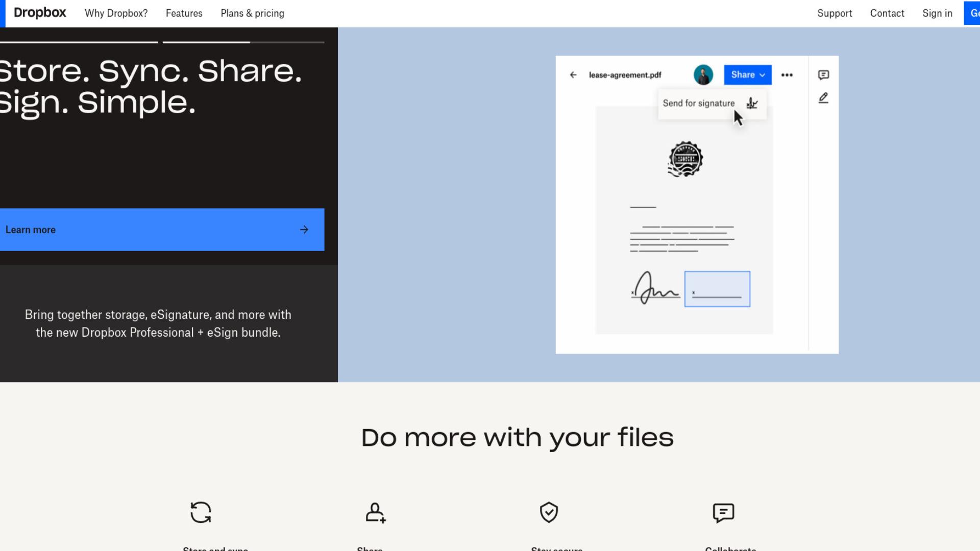Click the 'Do more with your files' heading
This screenshot has height=551, width=980.
(518, 438)
